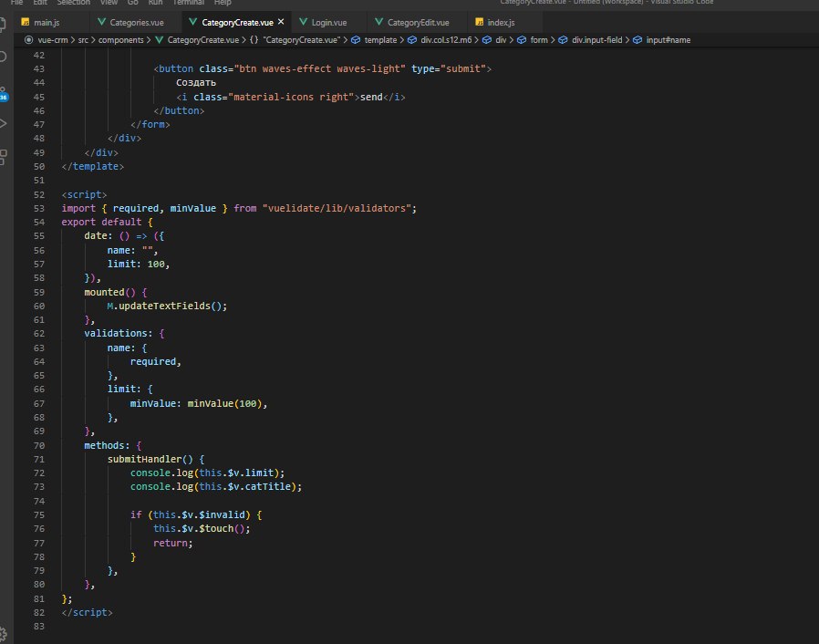Image resolution: width=819 pixels, height=644 pixels.
Task: Click 'console.log(this.$v.catTitle);' line
Action: point(216,486)
